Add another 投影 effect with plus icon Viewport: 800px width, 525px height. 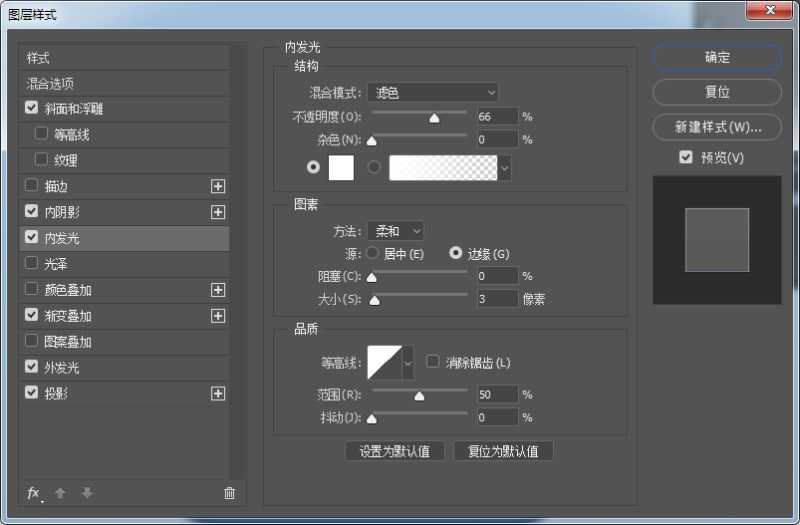coord(218,393)
